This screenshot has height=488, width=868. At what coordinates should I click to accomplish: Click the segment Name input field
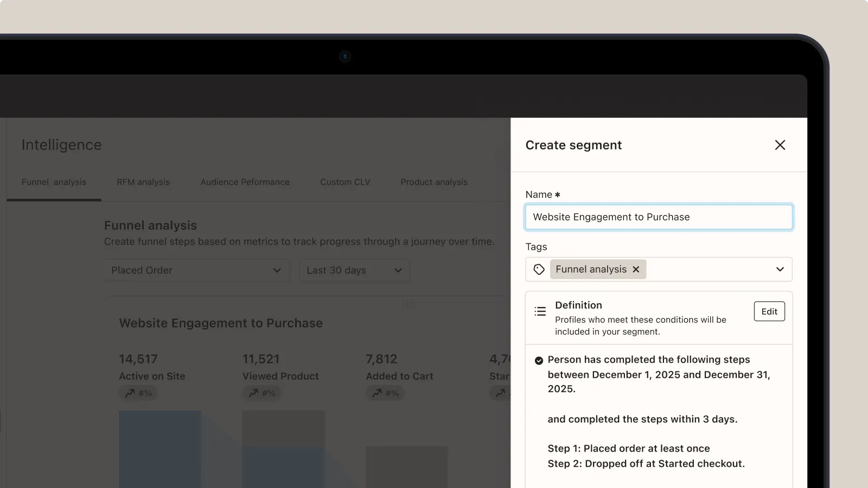[658, 217]
